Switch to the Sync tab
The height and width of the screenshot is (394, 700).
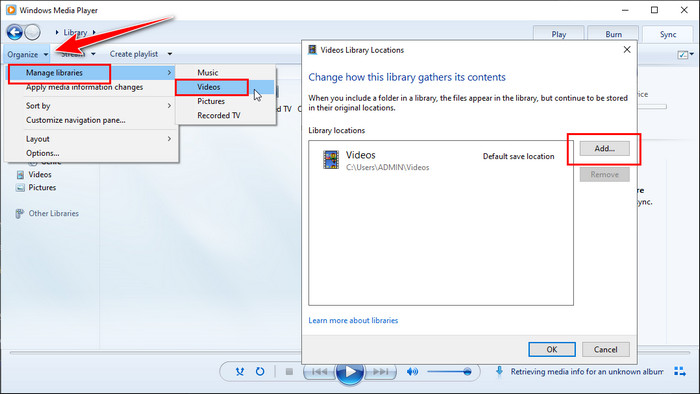668,34
